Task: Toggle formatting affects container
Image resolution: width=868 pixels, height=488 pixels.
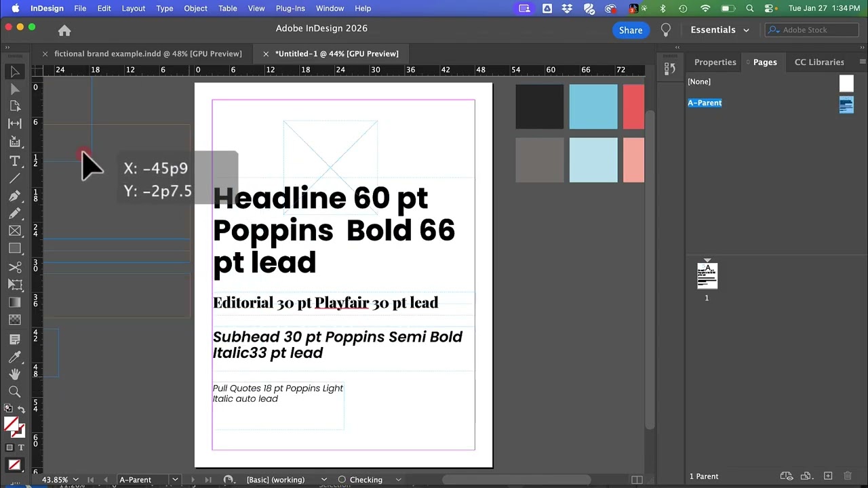Action: point(9,448)
